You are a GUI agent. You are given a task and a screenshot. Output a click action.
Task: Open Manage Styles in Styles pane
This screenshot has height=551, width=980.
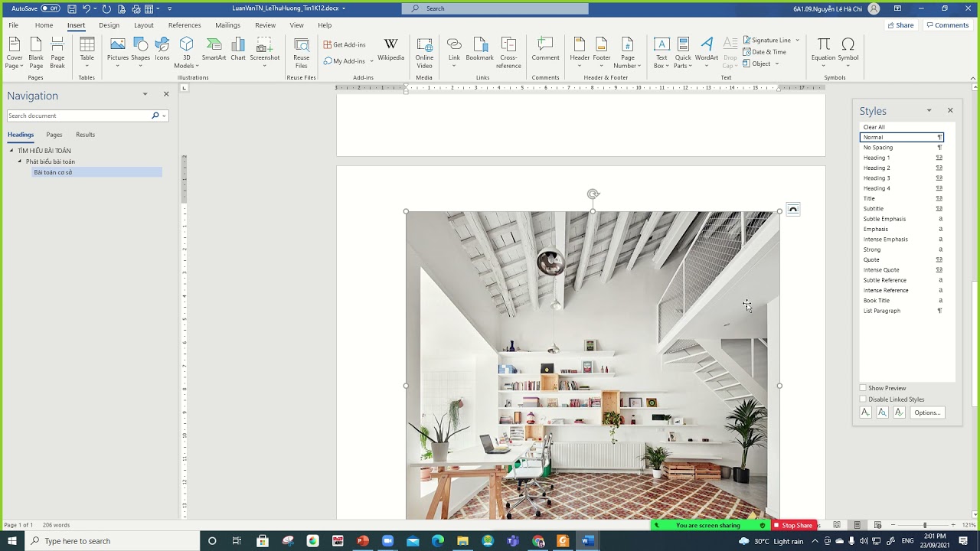click(899, 412)
